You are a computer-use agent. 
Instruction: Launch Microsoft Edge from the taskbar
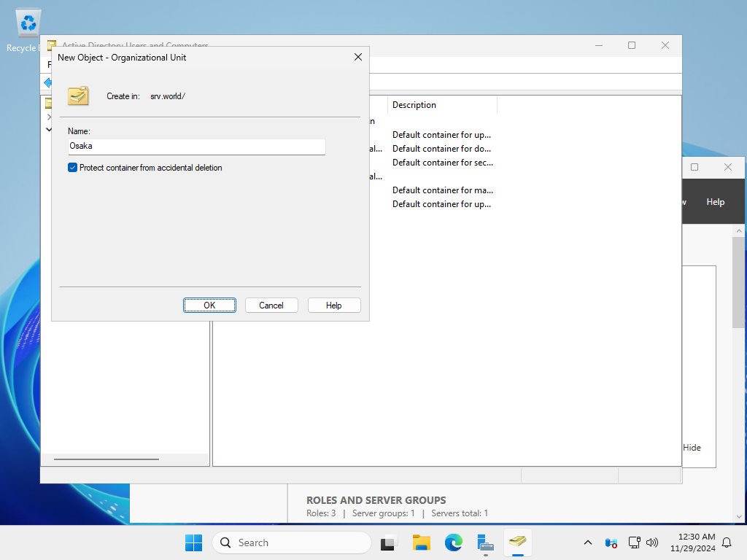tap(454, 542)
